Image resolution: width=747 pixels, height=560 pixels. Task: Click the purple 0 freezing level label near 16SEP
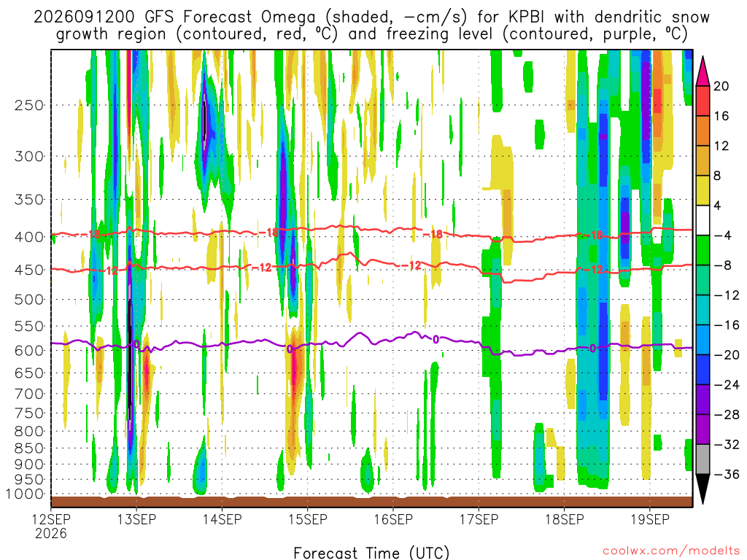[x=436, y=340]
